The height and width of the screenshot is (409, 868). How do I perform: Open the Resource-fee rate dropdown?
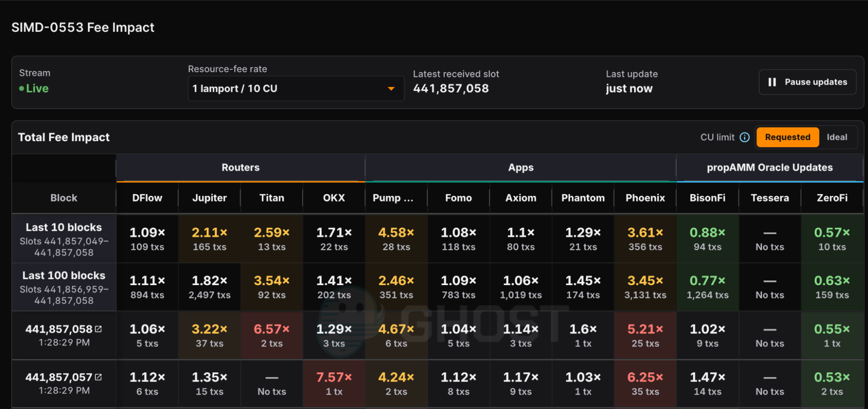[x=296, y=89]
